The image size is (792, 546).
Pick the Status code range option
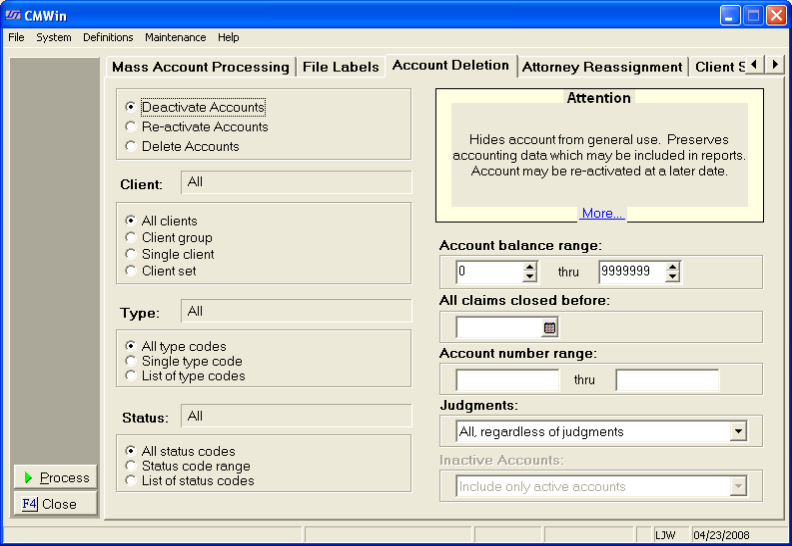coord(130,466)
